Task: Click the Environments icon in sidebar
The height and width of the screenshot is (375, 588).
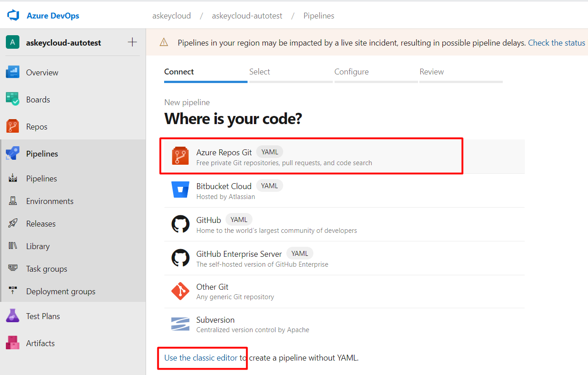Action: point(13,201)
